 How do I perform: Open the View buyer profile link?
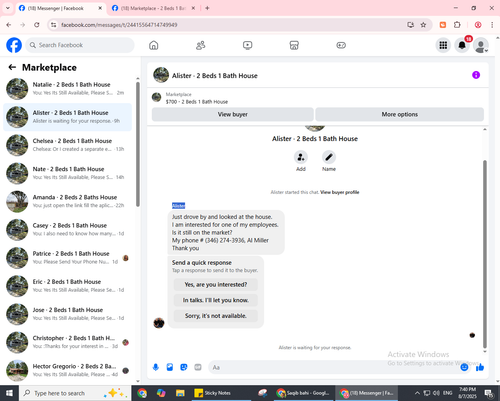(x=340, y=192)
